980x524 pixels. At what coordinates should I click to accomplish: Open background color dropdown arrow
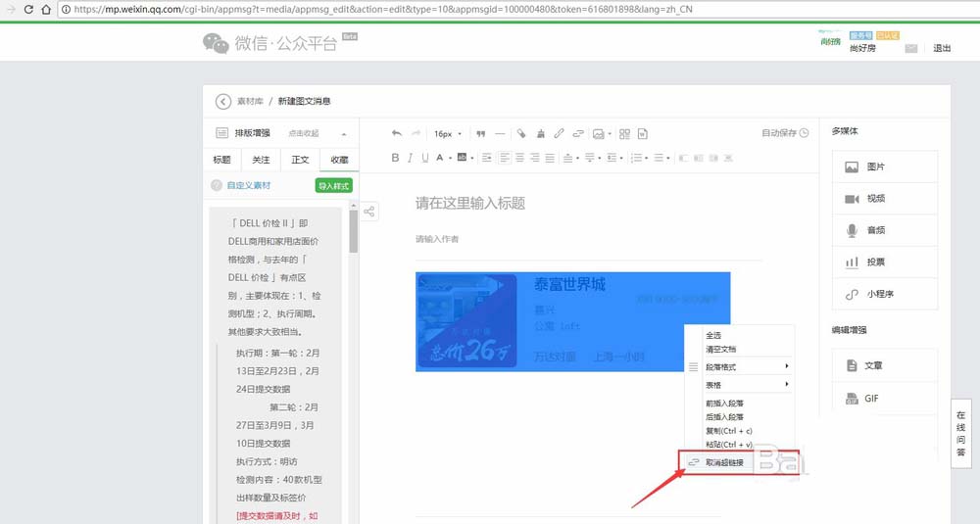[x=472, y=158]
